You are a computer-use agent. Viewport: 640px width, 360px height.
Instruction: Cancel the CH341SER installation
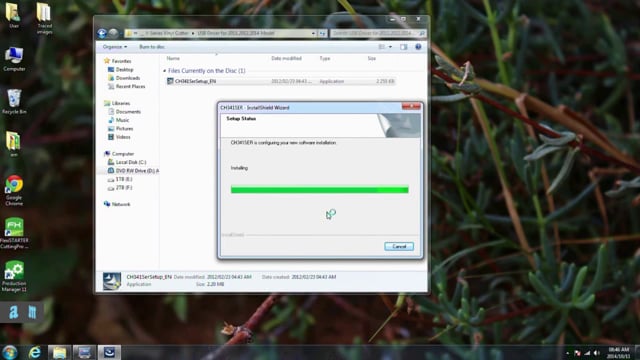[399, 246]
